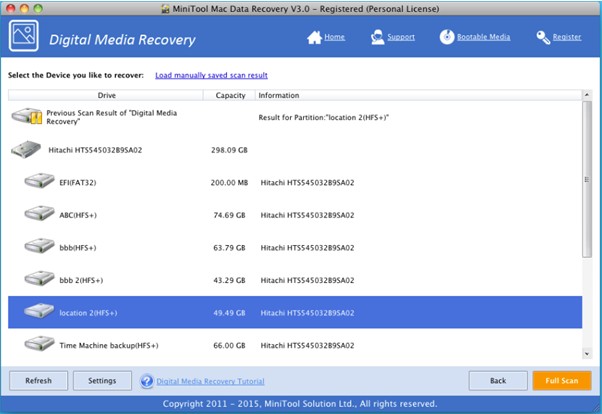This screenshot has height=414, width=602.
Task: Click the 200.00 MB capacity value
Action: click(x=229, y=182)
